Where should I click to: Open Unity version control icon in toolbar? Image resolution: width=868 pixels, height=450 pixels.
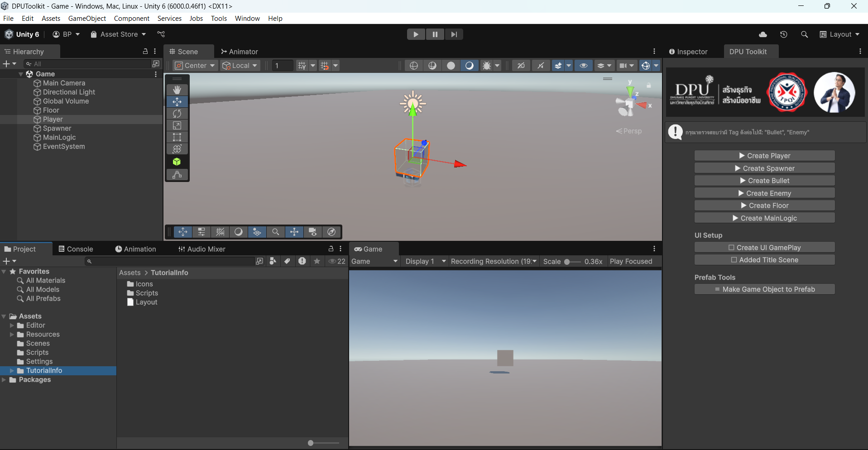(161, 34)
